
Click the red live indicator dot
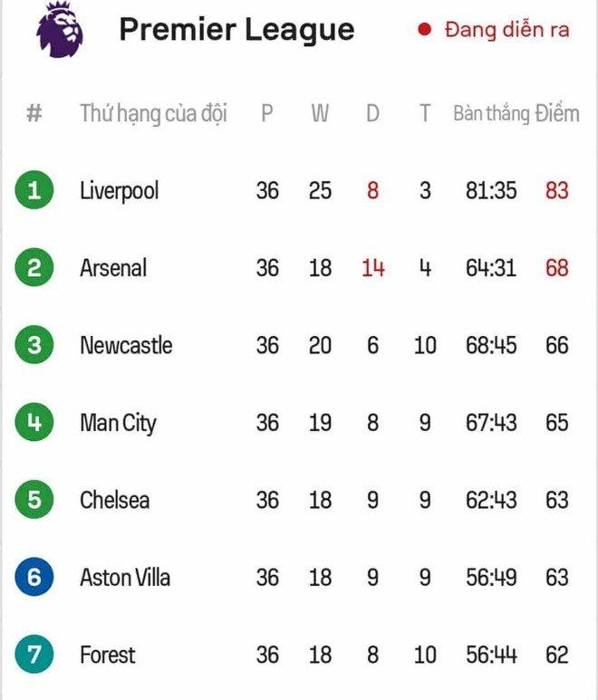click(x=424, y=30)
